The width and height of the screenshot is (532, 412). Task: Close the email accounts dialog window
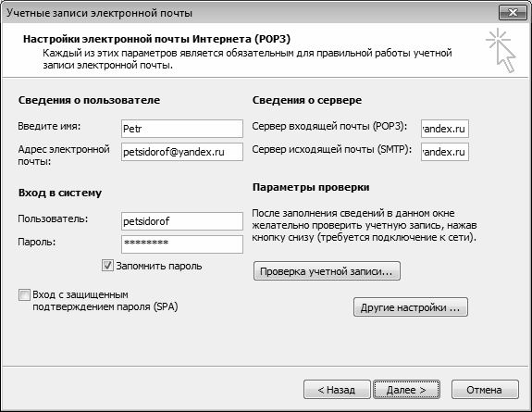coord(513,13)
